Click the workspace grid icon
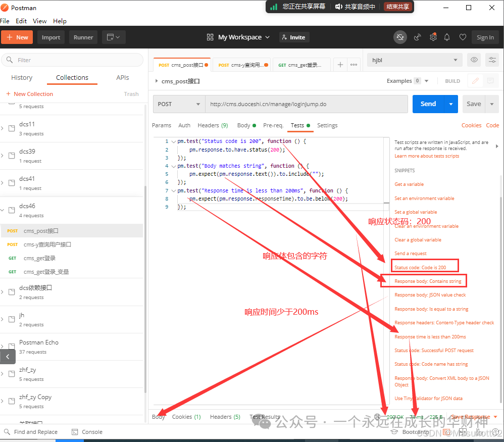504x442 pixels. point(210,37)
